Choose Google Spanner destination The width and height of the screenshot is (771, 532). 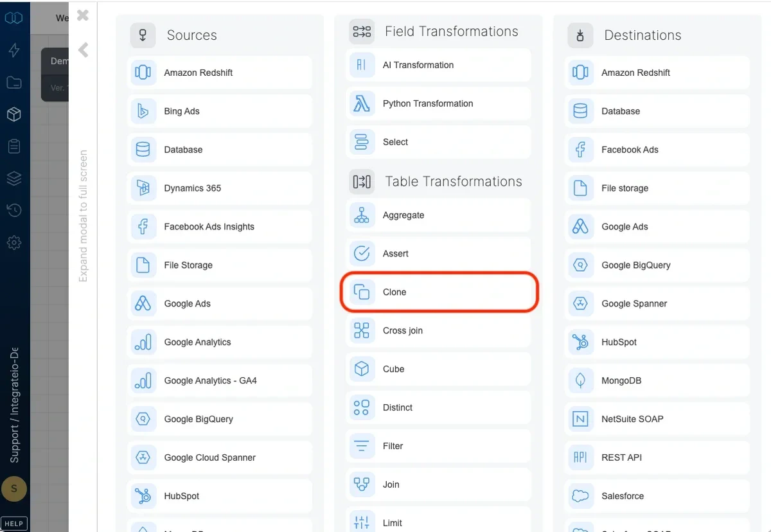[657, 303]
